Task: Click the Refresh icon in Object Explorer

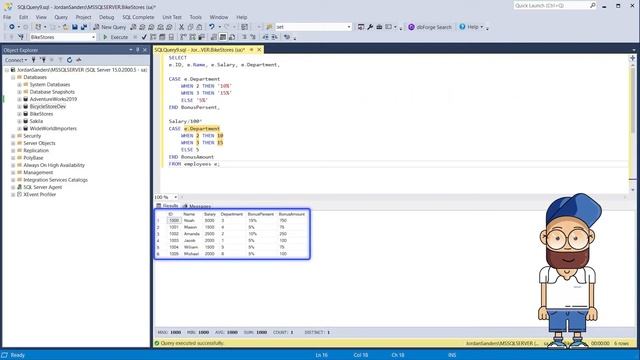Action: (x=69, y=60)
